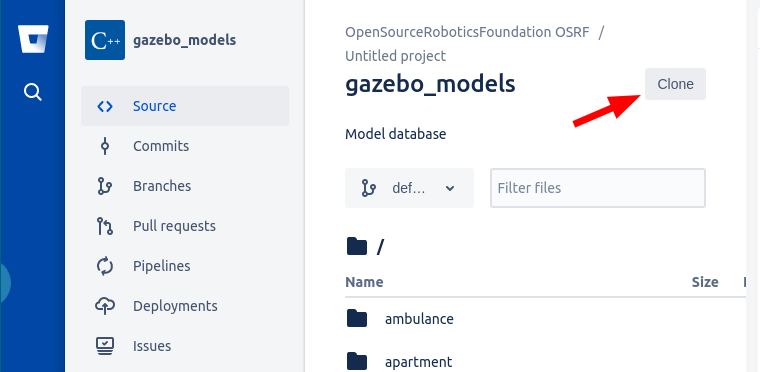Click the Source code brackets icon
Image resolution: width=760 pixels, height=372 pixels.
(x=105, y=106)
